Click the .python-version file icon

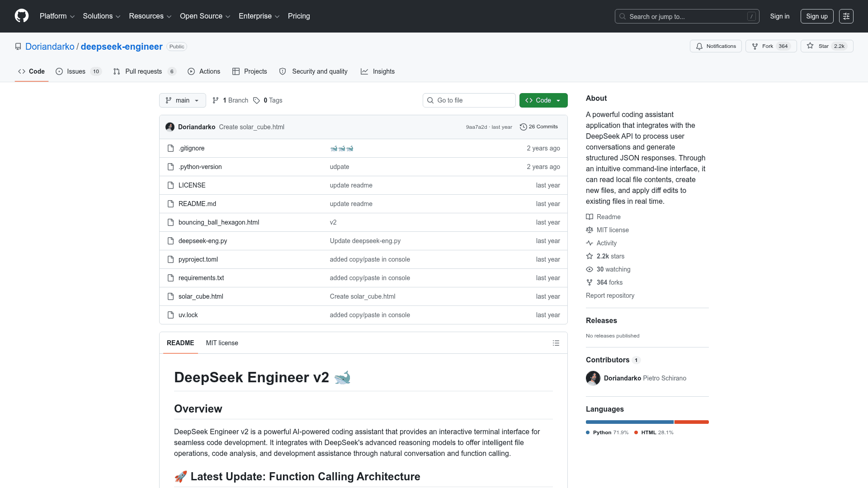170,167
